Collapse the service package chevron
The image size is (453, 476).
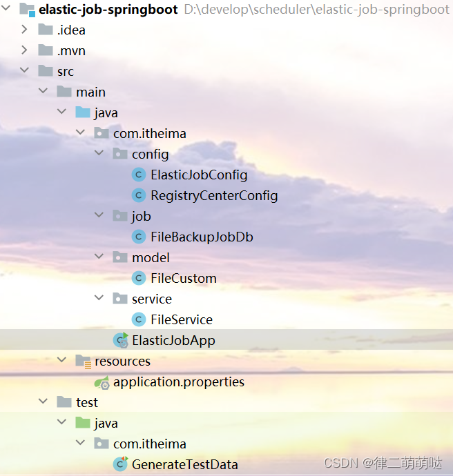(99, 298)
